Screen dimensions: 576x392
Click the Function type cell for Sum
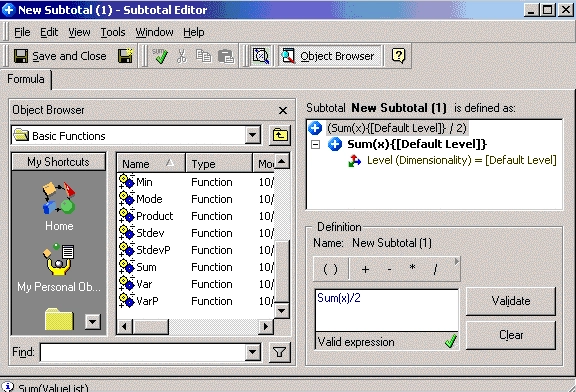212,267
